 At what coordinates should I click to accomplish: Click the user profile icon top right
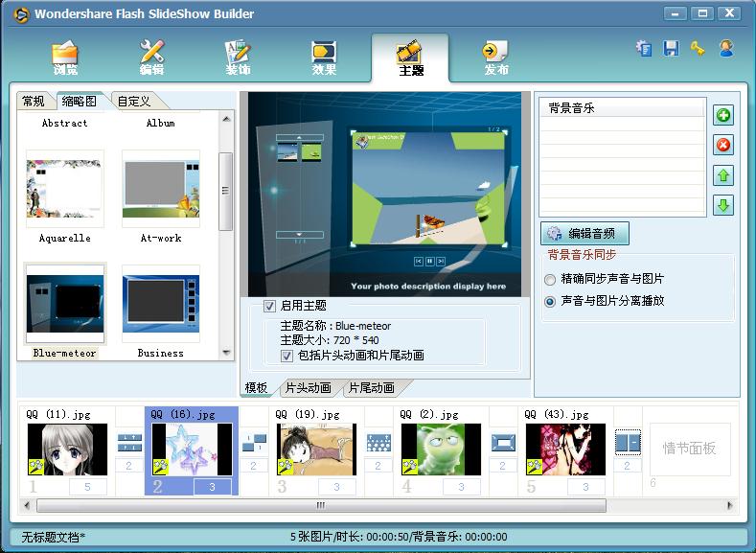(726, 48)
